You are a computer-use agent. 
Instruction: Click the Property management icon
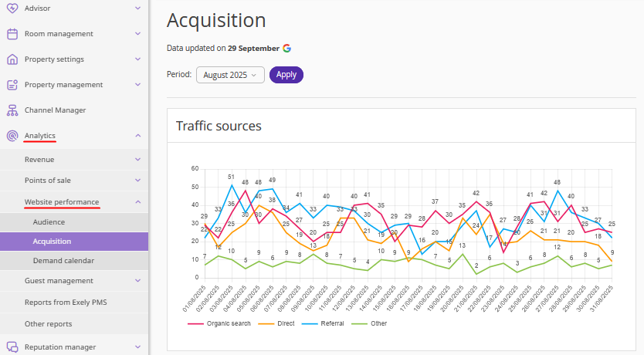12,85
